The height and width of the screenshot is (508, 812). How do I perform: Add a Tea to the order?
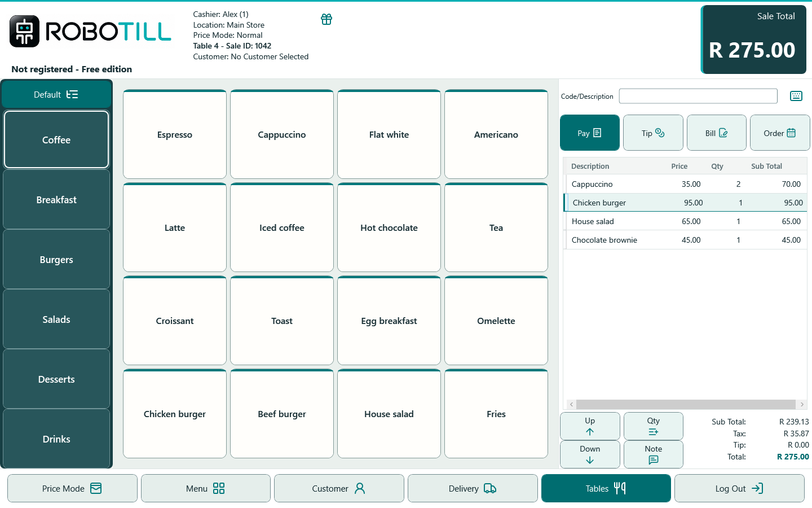[496, 227]
